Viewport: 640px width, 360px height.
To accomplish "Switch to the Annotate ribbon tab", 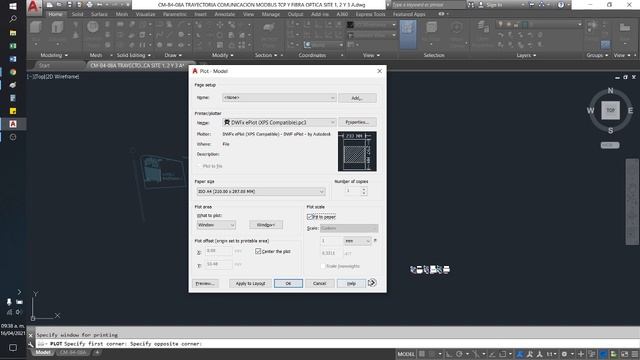I will tap(225, 14).
